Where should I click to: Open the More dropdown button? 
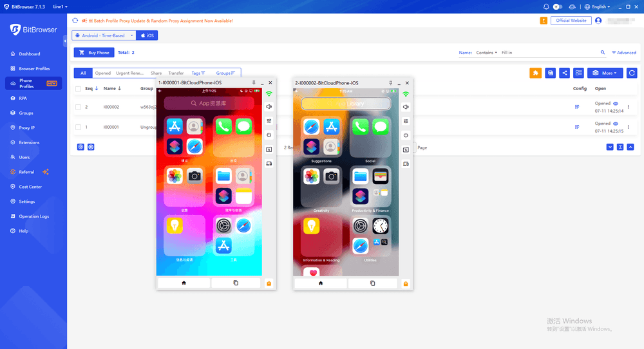pyautogui.click(x=605, y=73)
